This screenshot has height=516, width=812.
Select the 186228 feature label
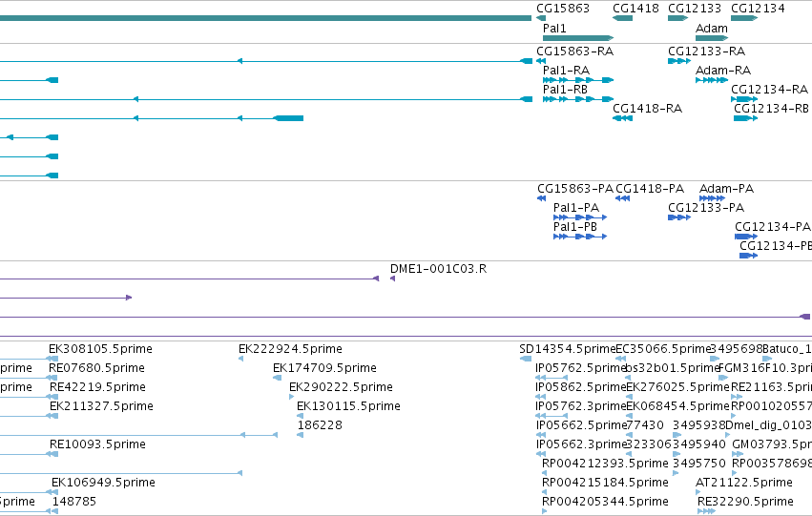point(320,424)
